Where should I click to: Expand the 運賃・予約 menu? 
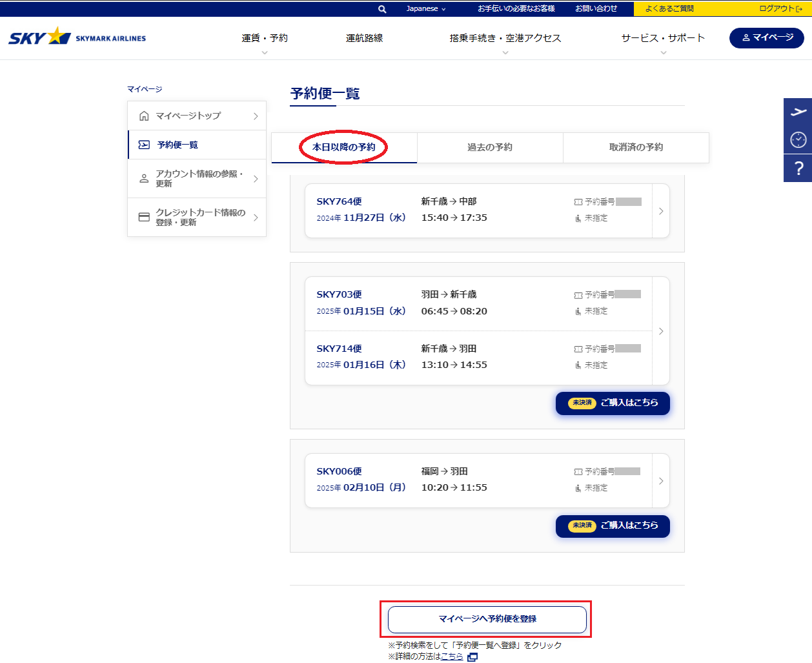[x=265, y=39]
